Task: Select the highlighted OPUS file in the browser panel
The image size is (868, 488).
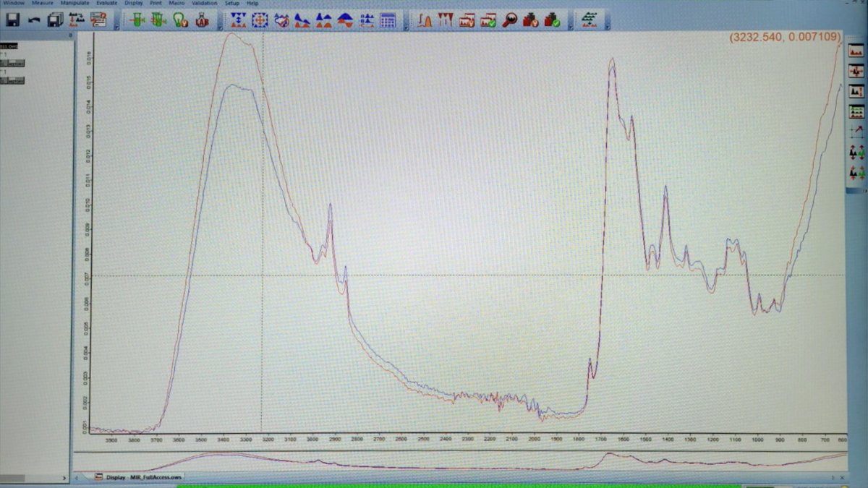Action: pos(9,46)
